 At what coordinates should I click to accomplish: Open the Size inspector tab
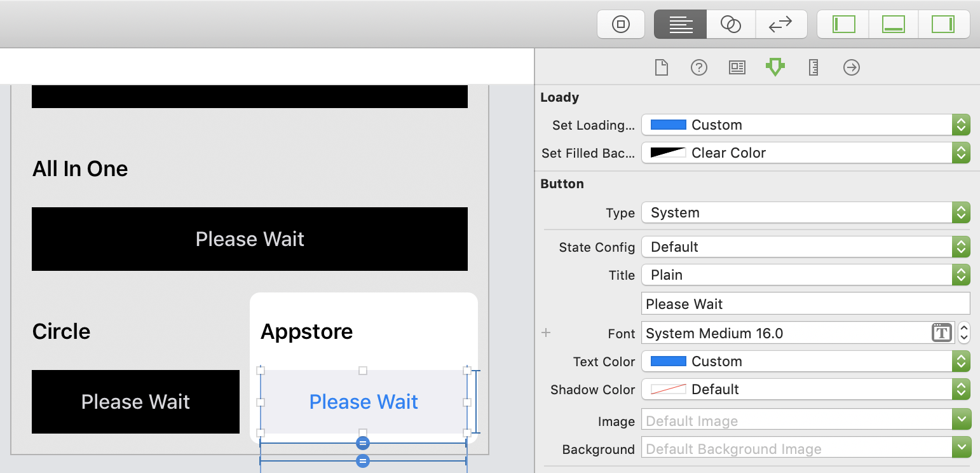(813, 67)
